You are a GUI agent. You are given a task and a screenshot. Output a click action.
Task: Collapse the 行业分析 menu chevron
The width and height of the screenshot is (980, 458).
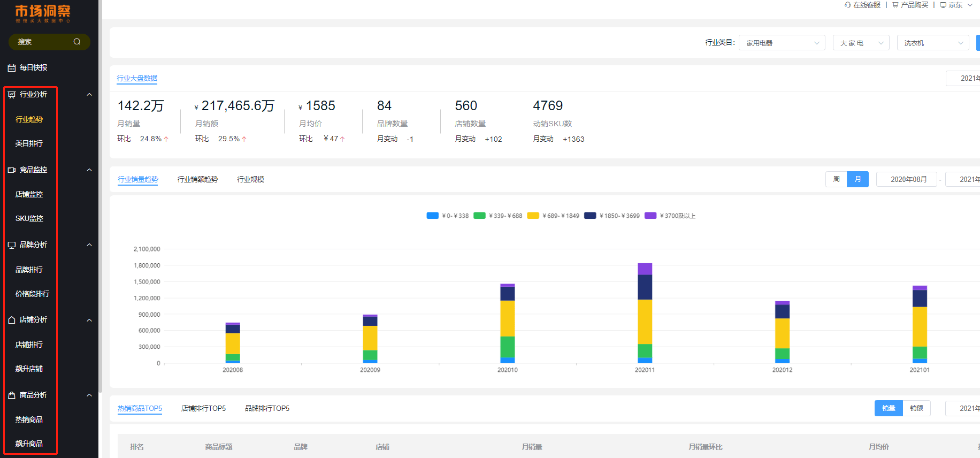coord(89,95)
